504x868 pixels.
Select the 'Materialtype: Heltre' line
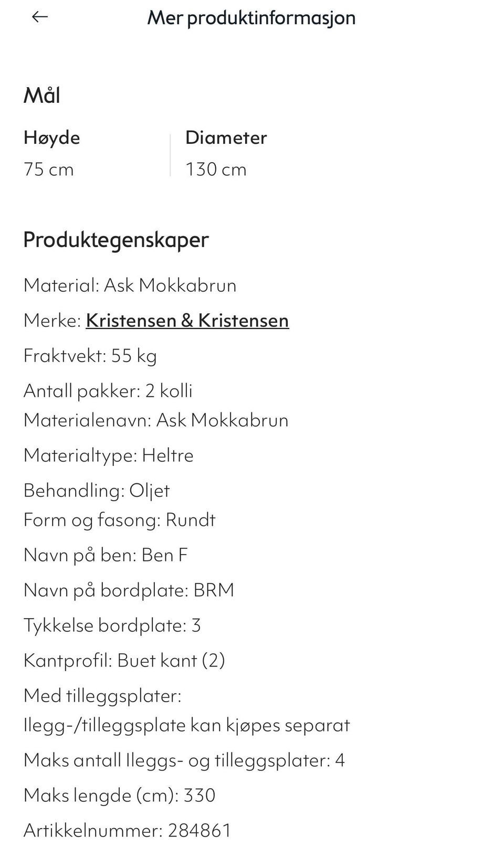coord(108,455)
